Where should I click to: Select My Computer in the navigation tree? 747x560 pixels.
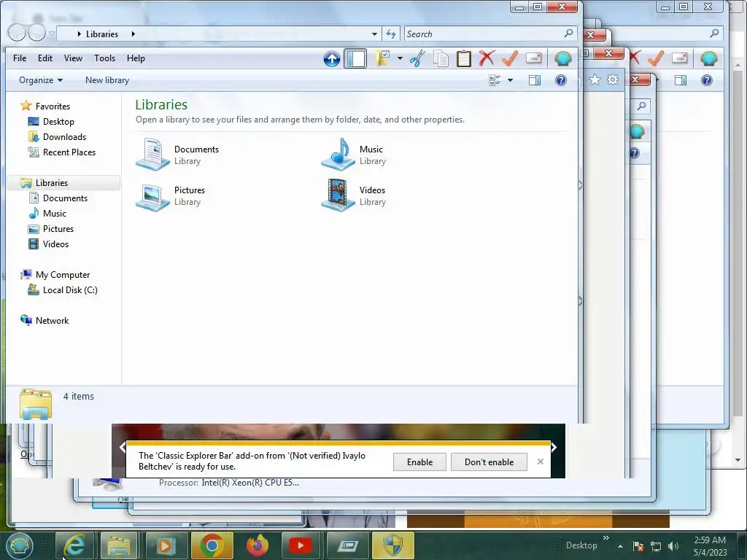[x=63, y=275]
